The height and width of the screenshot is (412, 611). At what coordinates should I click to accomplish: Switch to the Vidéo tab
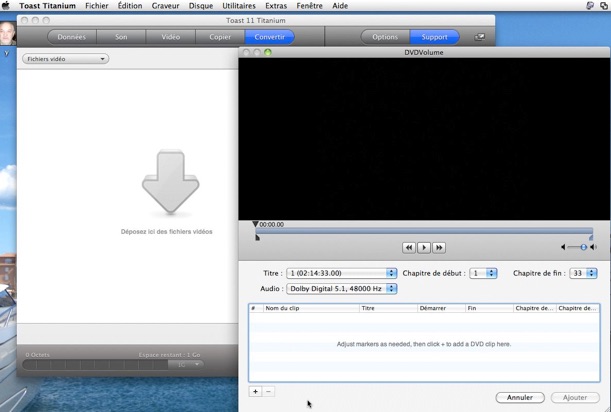171,37
